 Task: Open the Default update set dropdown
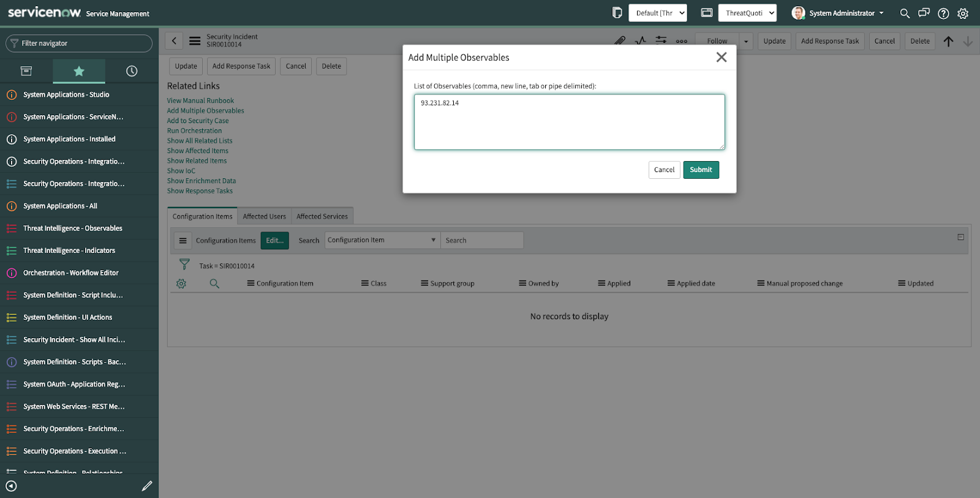pos(657,13)
